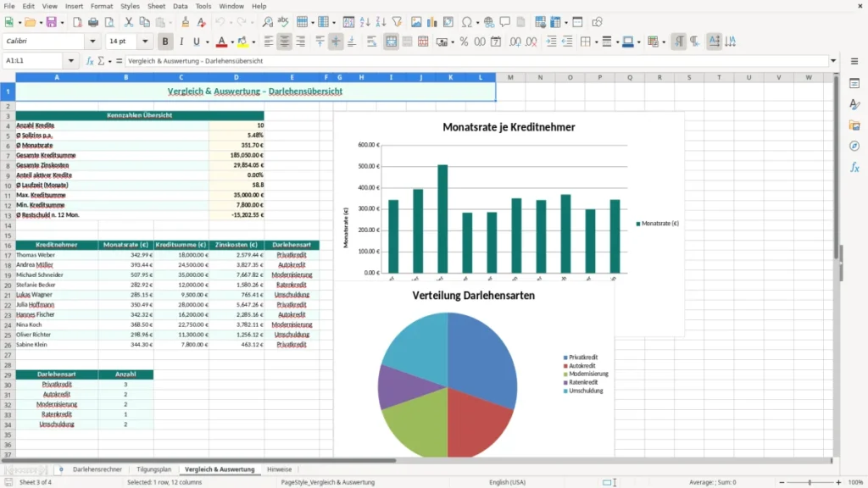Click the formula input line
This screenshot has width=868, height=488.
pyautogui.click(x=476, y=61)
